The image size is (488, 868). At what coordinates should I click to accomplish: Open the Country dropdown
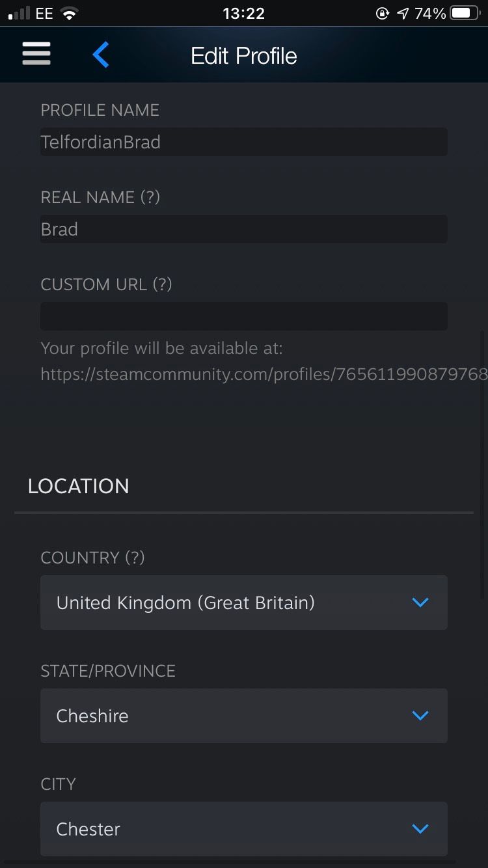[243, 603]
